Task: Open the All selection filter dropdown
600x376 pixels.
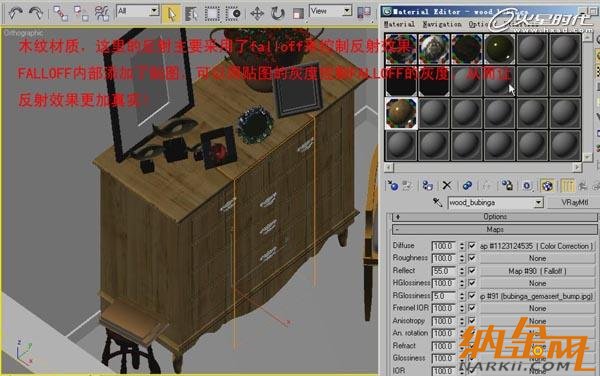Action: [154, 11]
